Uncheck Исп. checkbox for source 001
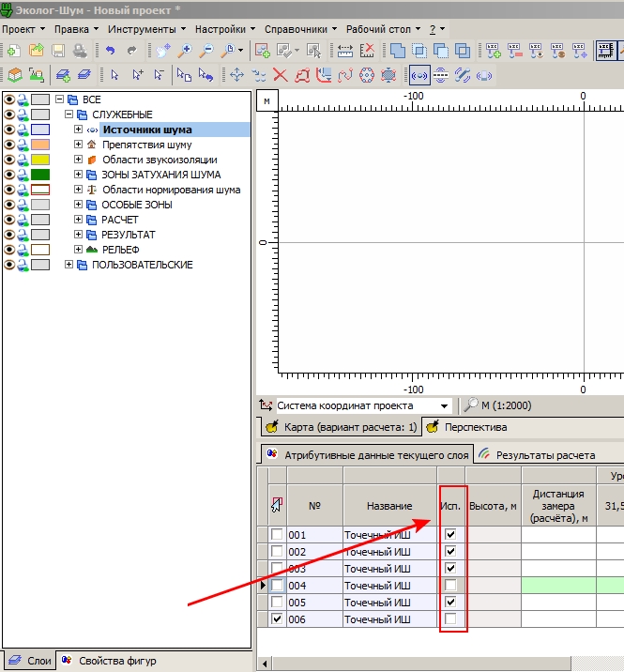The image size is (624, 672). pyautogui.click(x=451, y=534)
